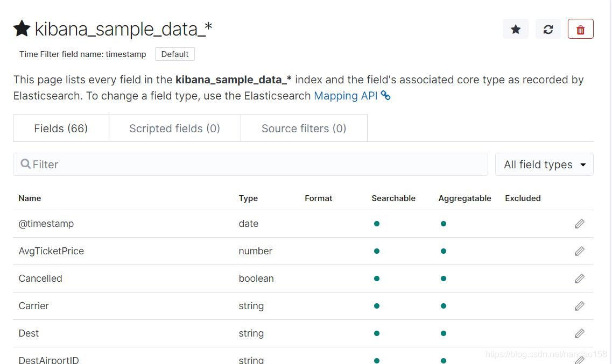This screenshot has width=612, height=364.
Task: Sort by Name column header
Action: 30,198
